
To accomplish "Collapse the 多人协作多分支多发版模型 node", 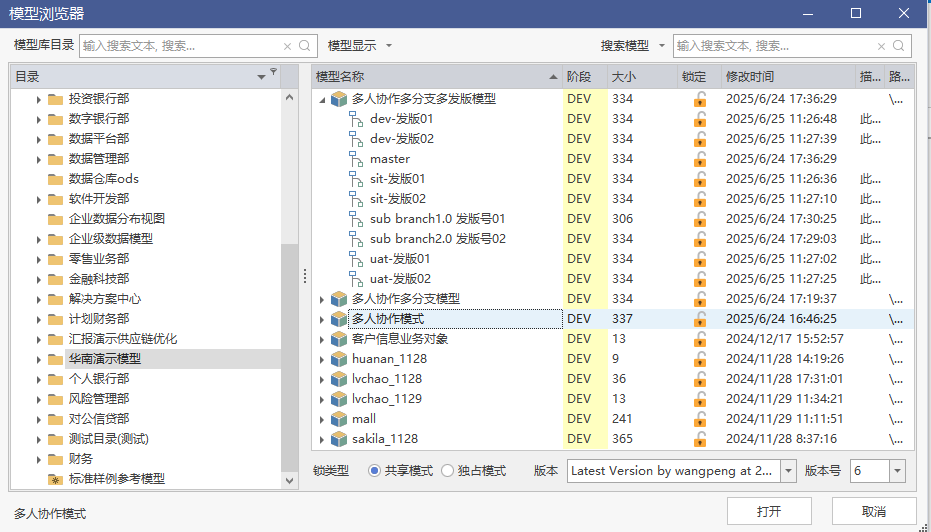I will point(322,100).
